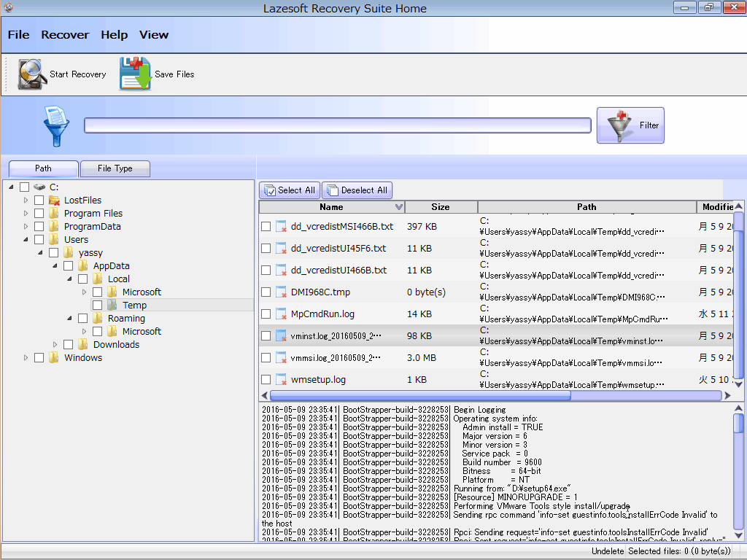The image size is (747, 560).
Task: Collapse the Users tree node
Action: (x=26, y=239)
